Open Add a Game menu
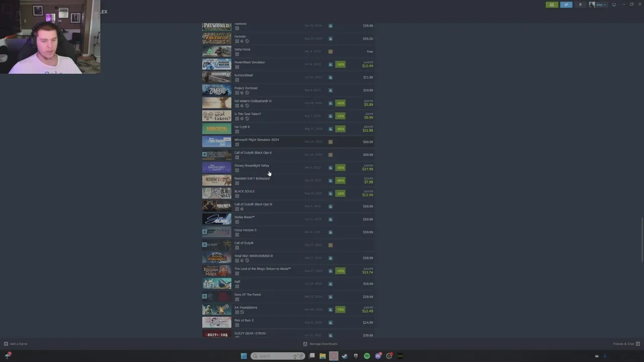This screenshot has height=362, width=644. [x=16, y=344]
